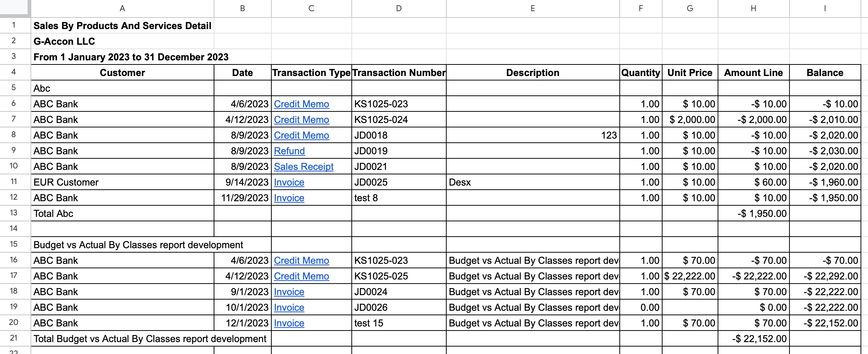Click the '11/29/2023' date cell
Image resolution: width=868 pixels, height=354 pixels.
click(x=243, y=198)
